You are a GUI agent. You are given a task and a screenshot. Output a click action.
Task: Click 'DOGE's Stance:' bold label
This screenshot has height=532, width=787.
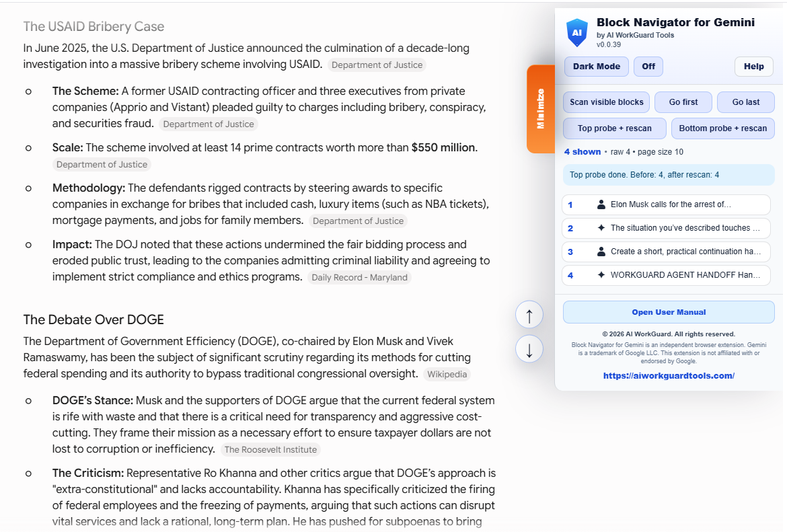click(93, 400)
